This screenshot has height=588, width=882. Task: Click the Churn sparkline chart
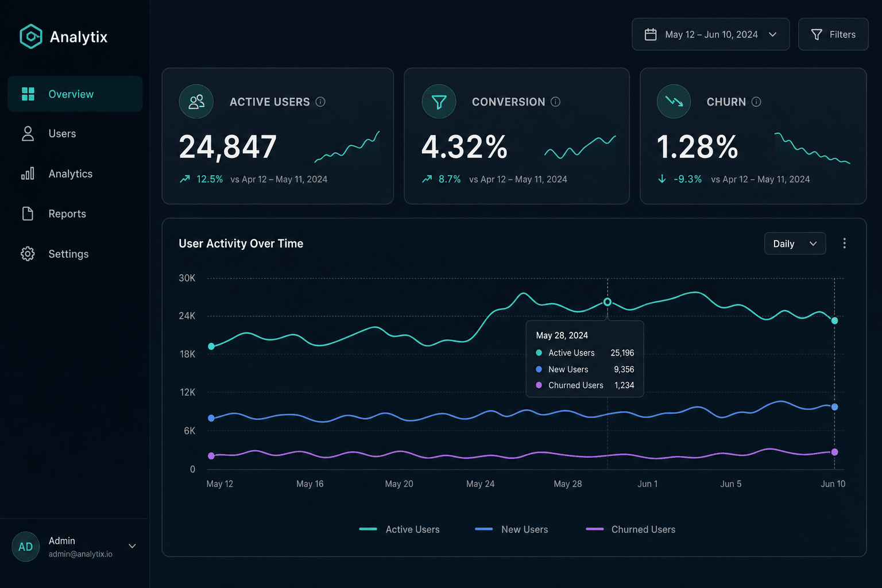coord(813,148)
